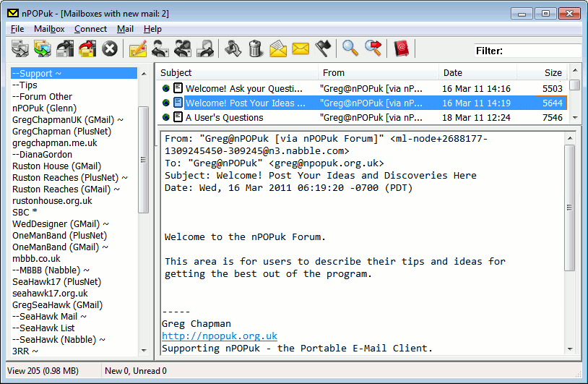Click the trash can delete icon
Screen dimensions: 588x384
pyautogui.click(x=256, y=48)
